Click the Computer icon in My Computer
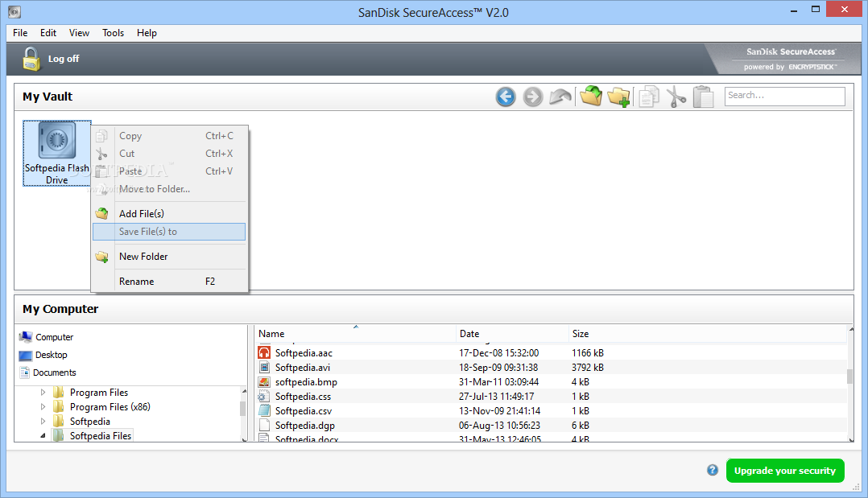 click(x=26, y=337)
